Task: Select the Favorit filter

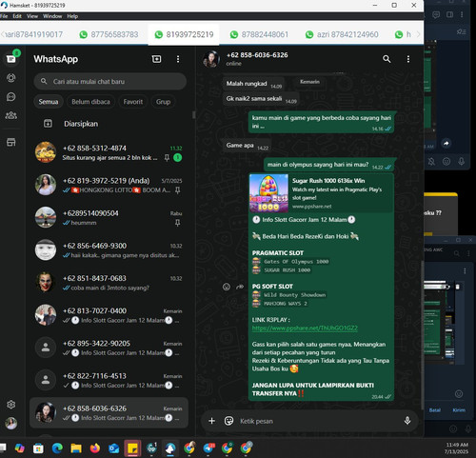Action: (133, 102)
